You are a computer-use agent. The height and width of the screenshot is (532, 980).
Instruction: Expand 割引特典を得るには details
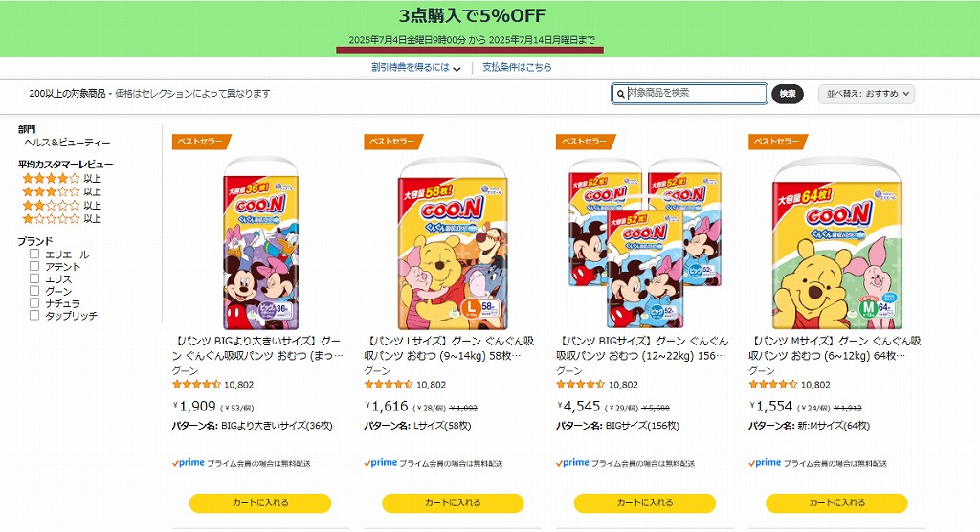[x=415, y=68]
